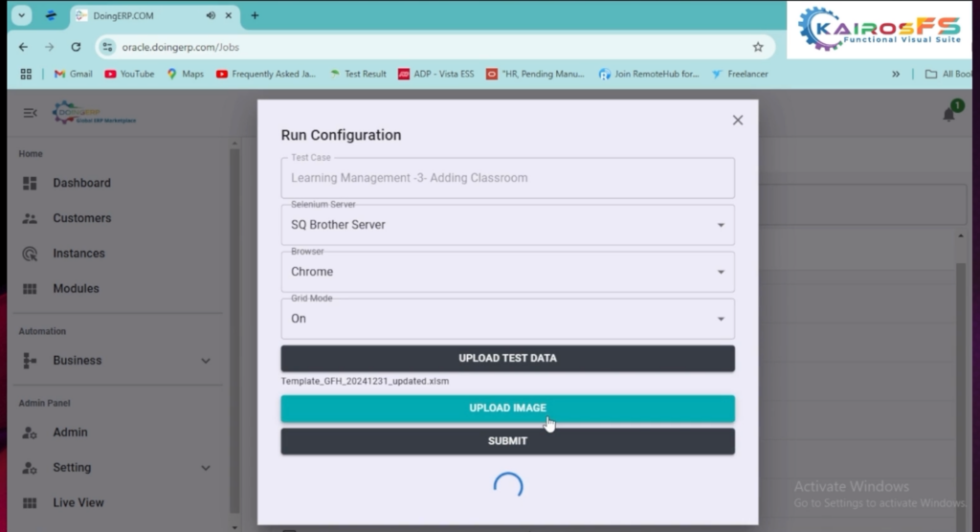Open the YouTube bookmark
The image size is (980, 532).
click(x=129, y=74)
